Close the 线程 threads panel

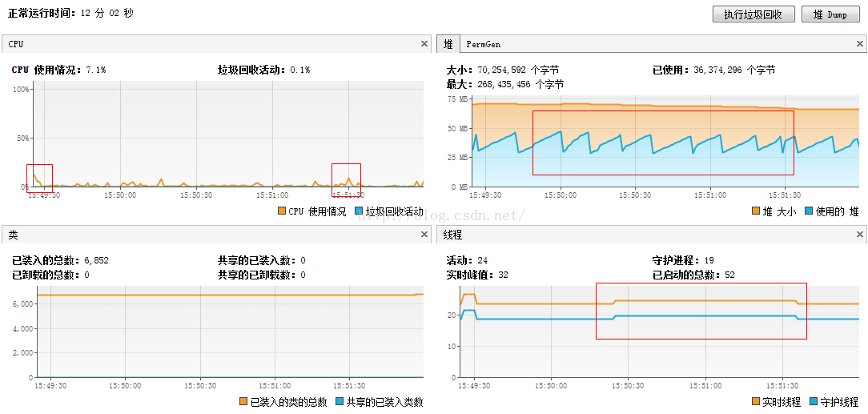pyautogui.click(x=860, y=235)
